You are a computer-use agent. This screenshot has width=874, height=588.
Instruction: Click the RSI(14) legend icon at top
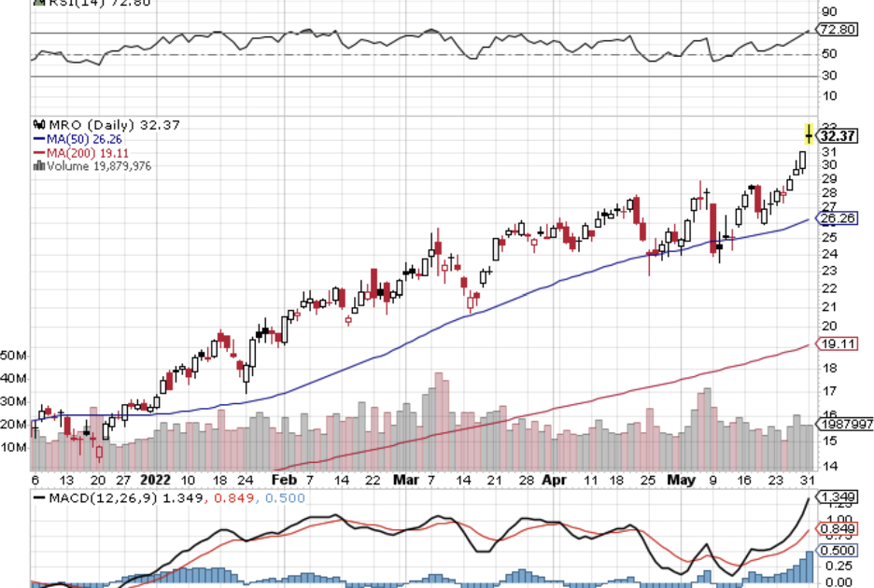(x=38, y=2)
